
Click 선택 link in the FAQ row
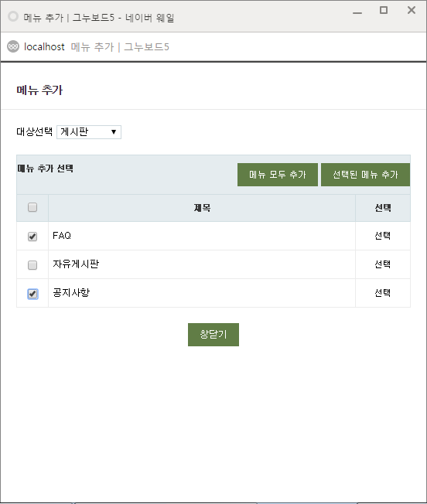tap(383, 236)
